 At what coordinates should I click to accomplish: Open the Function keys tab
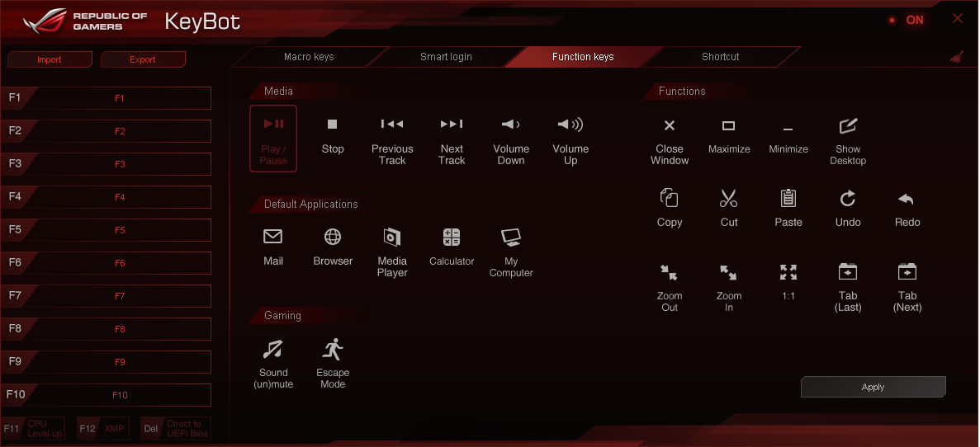pyautogui.click(x=583, y=57)
